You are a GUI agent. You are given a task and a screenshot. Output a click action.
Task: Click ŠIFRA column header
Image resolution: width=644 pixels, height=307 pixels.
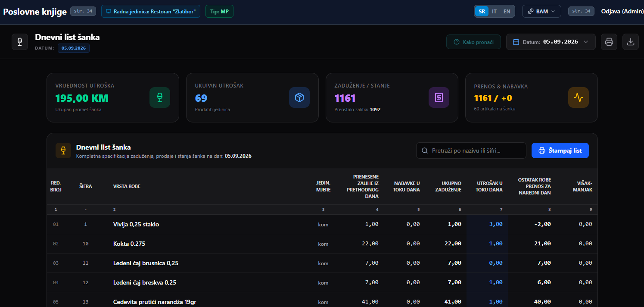85,186
